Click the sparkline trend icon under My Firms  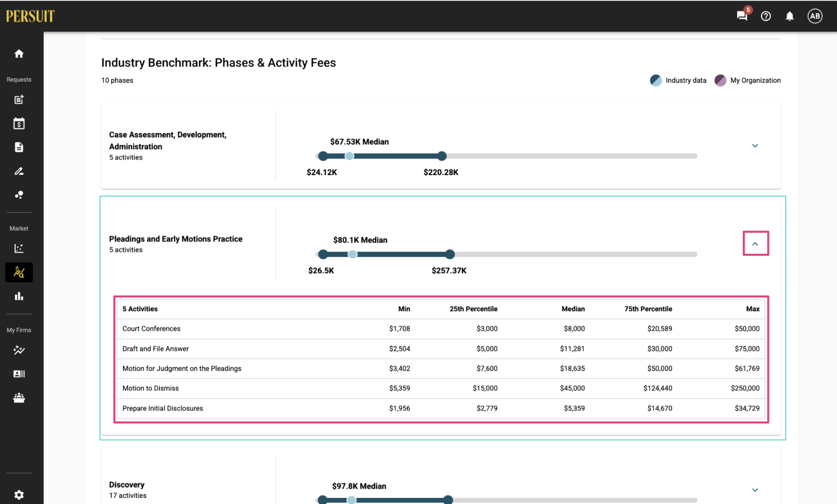point(19,350)
